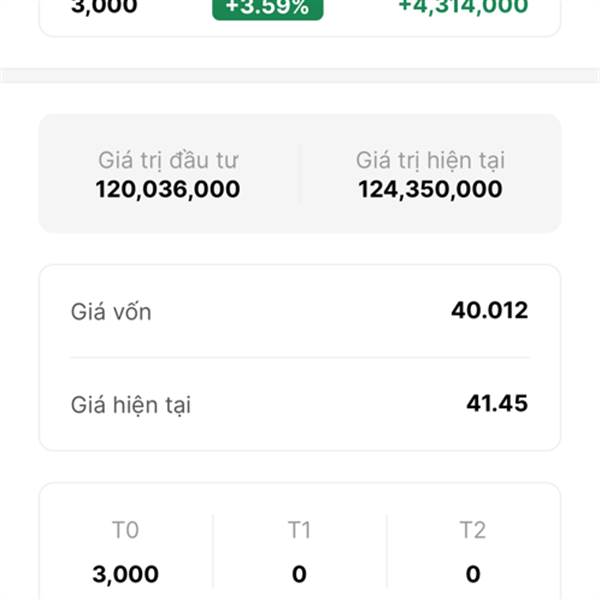
Task: Tap the 40.012 cost price value
Action: tap(489, 310)
